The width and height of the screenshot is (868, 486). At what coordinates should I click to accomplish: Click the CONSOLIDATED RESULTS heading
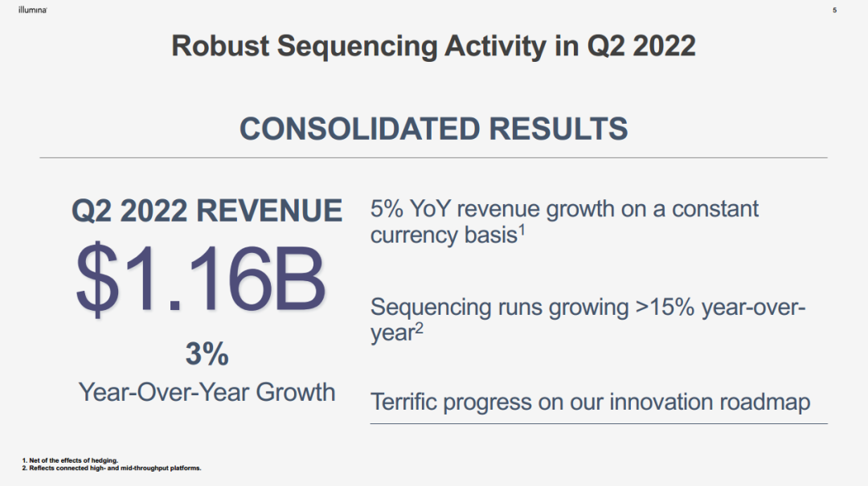(433, 129)
